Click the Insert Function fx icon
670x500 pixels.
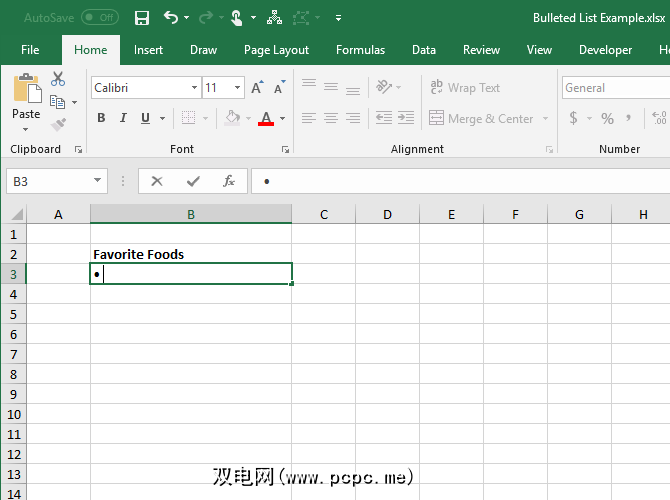[229, 181]
